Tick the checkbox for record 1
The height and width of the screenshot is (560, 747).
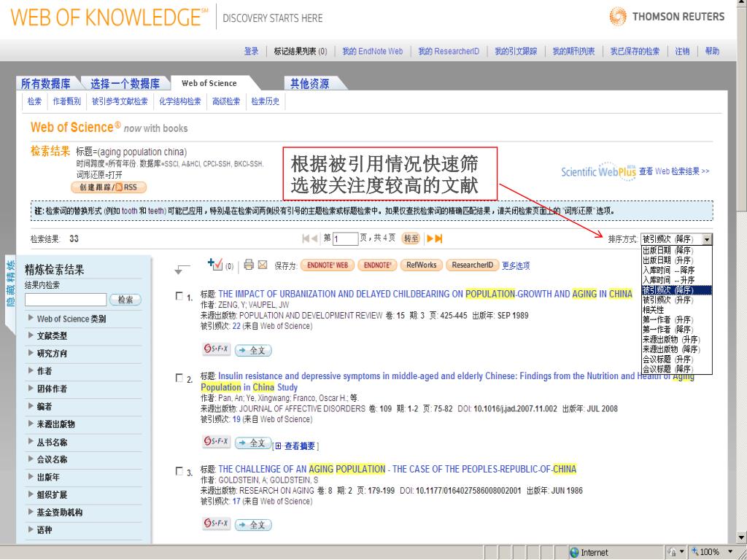point(179,296)
